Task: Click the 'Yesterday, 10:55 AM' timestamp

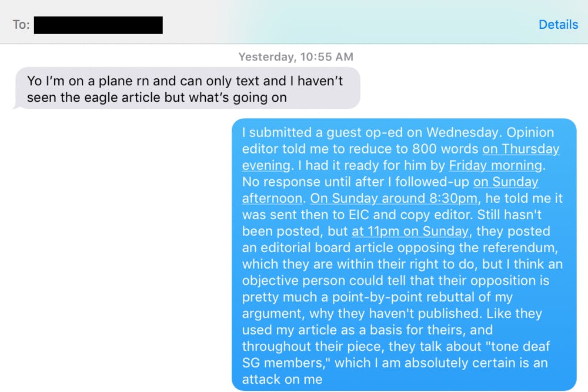Action: pyautogui.click(x=296, y=57)
